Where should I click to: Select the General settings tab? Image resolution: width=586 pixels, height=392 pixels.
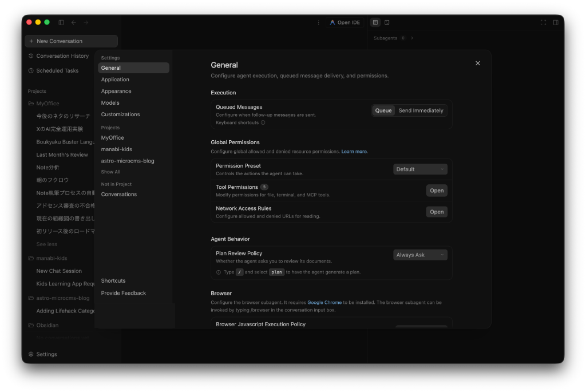tap(133, 68)
